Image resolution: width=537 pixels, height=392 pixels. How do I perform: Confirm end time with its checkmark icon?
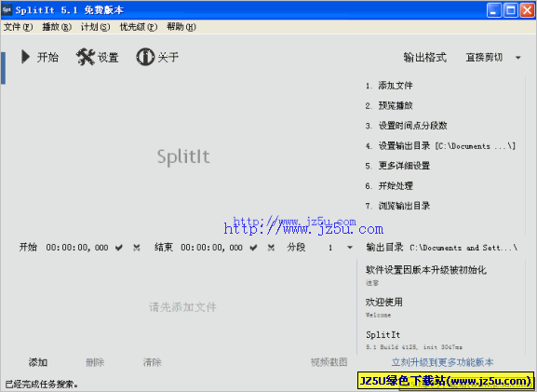(253, 248)
